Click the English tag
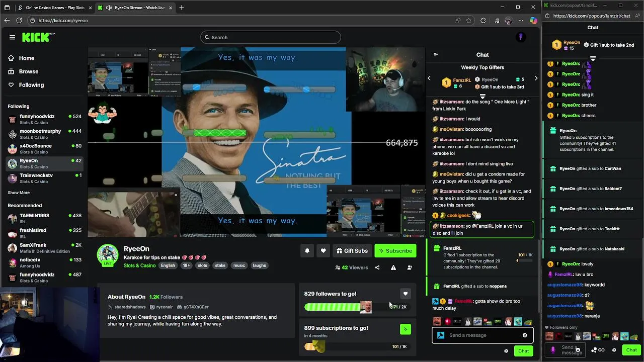Image resolution: width=644 pixels, height=362 pixels. pyautogui.click(x=168, y=265)
